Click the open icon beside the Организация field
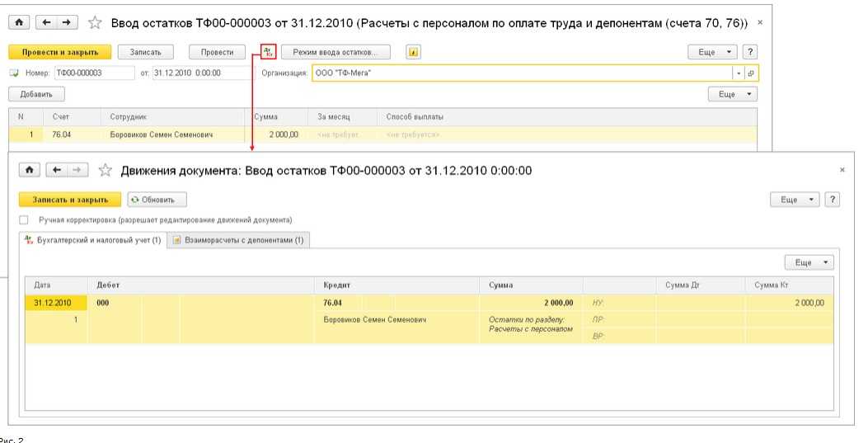Viewport: 868px width, 443px height. tap(751, 73)
